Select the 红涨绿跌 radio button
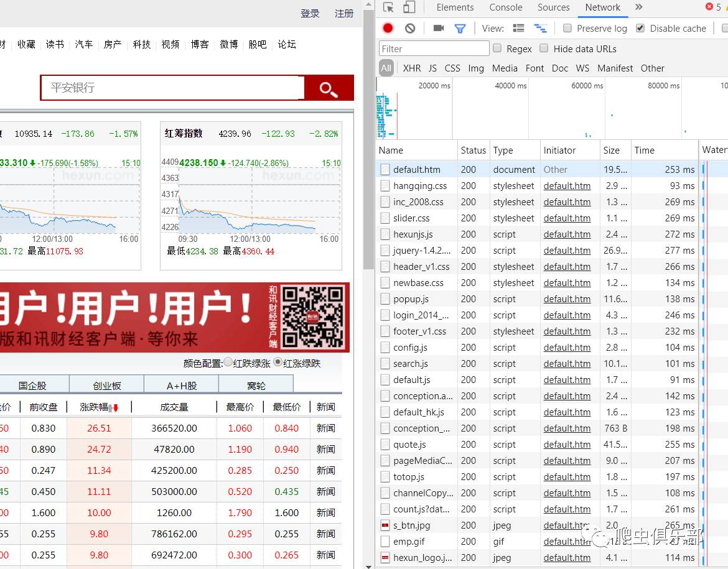728x569 pixels. coord(278,362)
